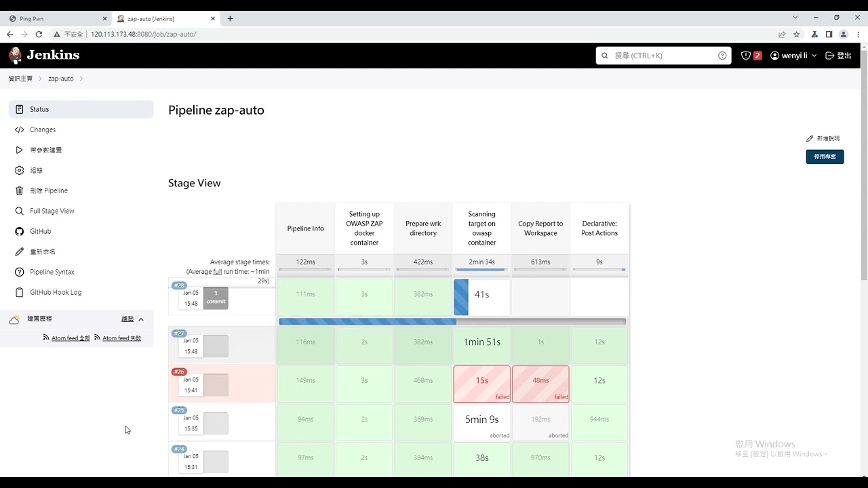Expand the chevron after zap-auto breadcrumb
The height and width of the screenshot is (488, 868).
tap(81, 79)
